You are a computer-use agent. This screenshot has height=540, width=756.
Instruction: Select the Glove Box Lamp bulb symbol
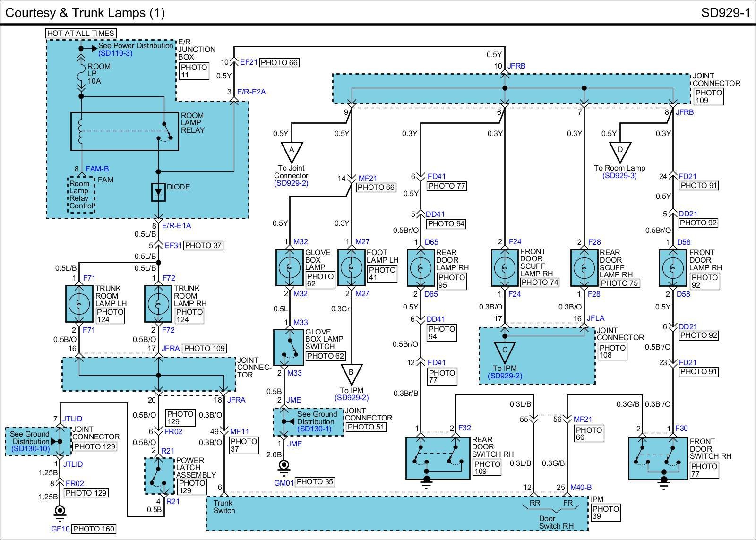click(290, 267)
